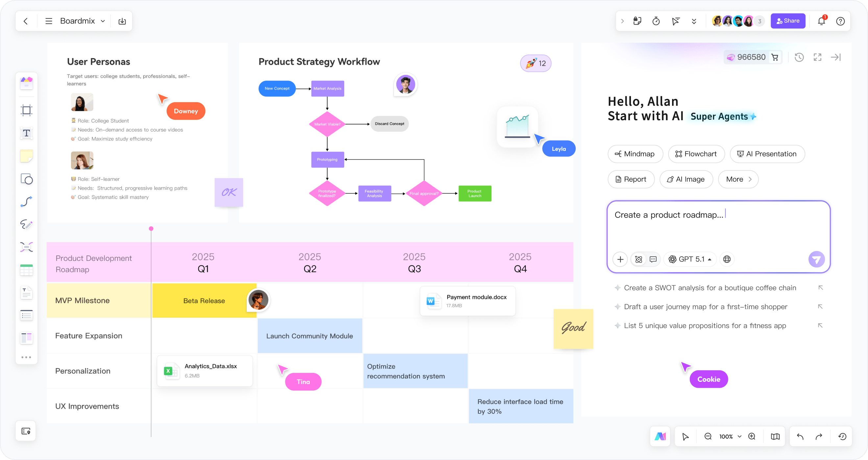Open the timer tool

pos(656,21)
